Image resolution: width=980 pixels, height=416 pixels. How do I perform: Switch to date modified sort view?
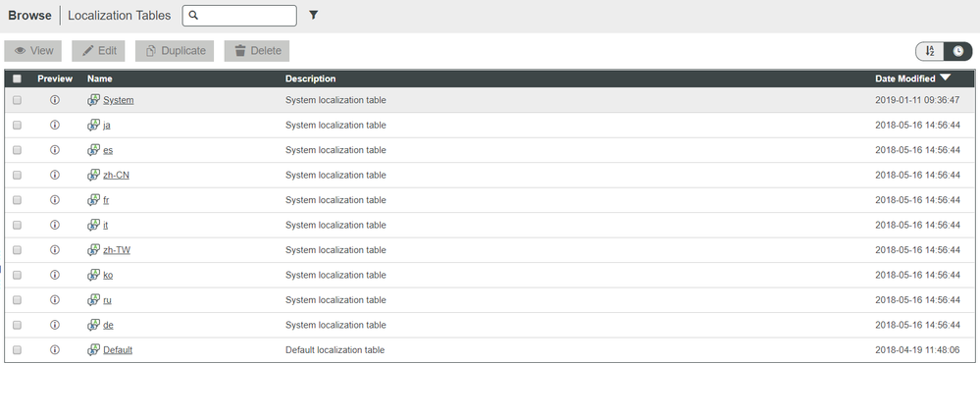(957, 51)
